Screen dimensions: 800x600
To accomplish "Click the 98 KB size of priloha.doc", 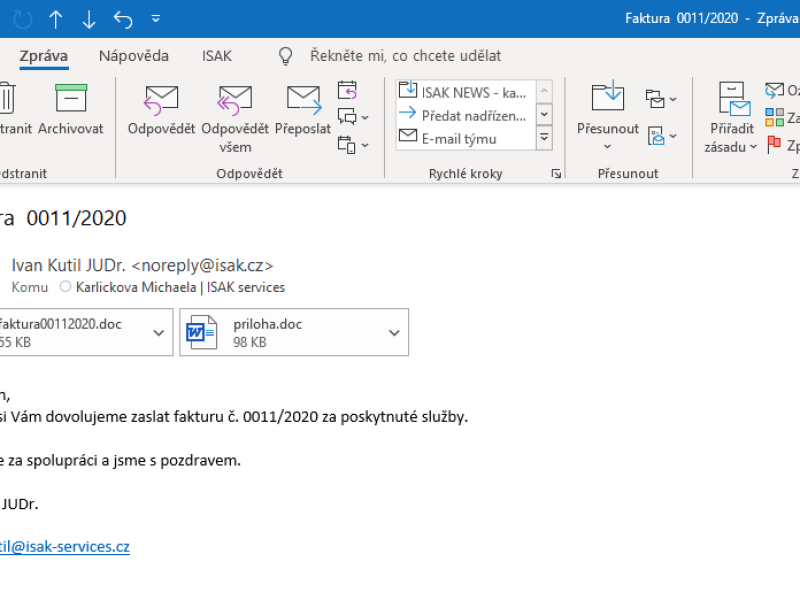I will click(x=249, y=342).
